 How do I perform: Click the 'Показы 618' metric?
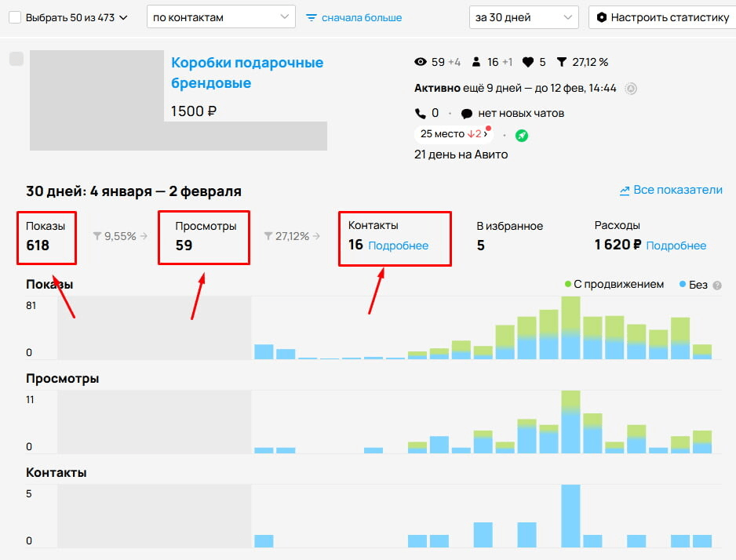pyautogui.click(x=46, y=238)
